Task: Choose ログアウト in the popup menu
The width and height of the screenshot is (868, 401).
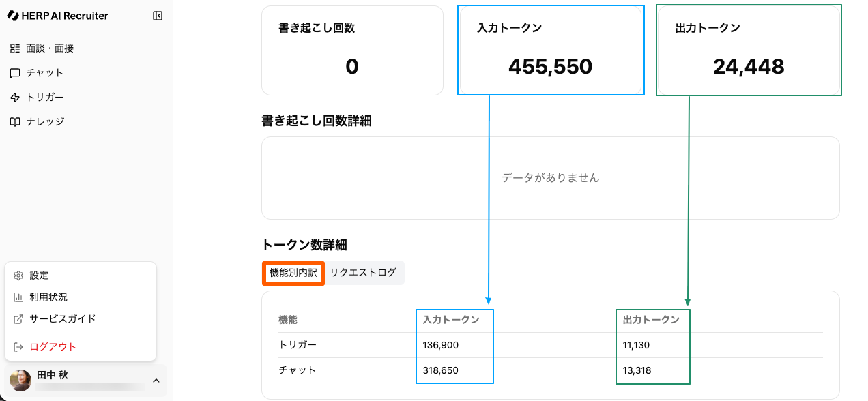Action: click(x=53, y=347)
